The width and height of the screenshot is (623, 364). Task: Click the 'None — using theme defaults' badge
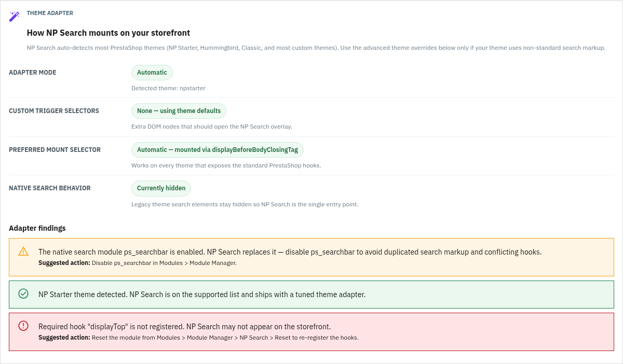tap(179, 111)
